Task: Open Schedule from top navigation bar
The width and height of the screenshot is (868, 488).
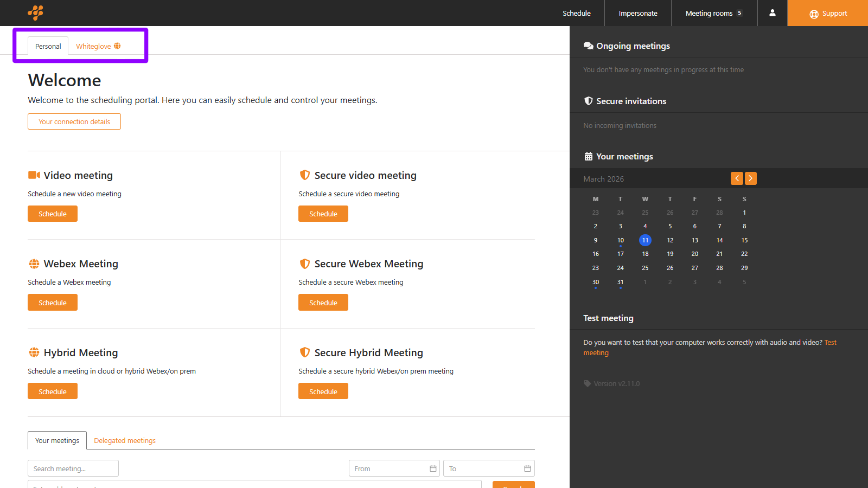Action: (x=576, y=13)
